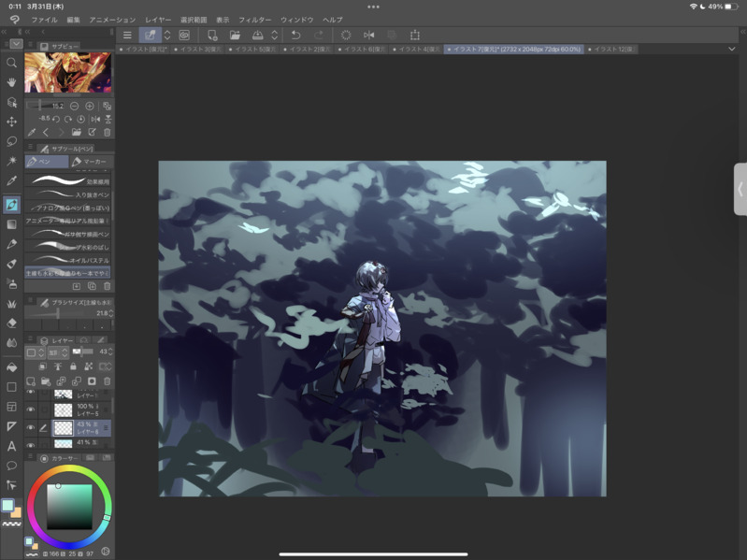Image resolution: width=747 pixels, height=560 pixels.
Task: Click the Scale/transform icon in command bar
Action: [415, 35]
